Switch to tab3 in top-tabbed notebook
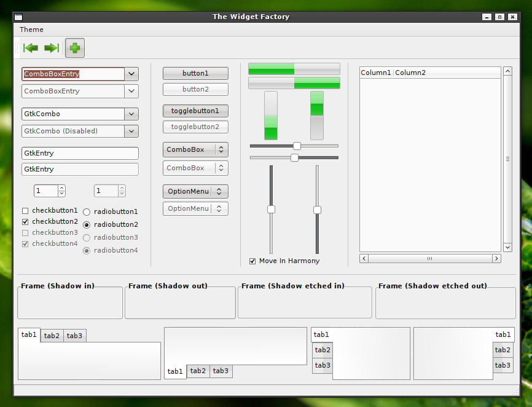The height and width of the screenshot is (407, 532). point(75,336)
